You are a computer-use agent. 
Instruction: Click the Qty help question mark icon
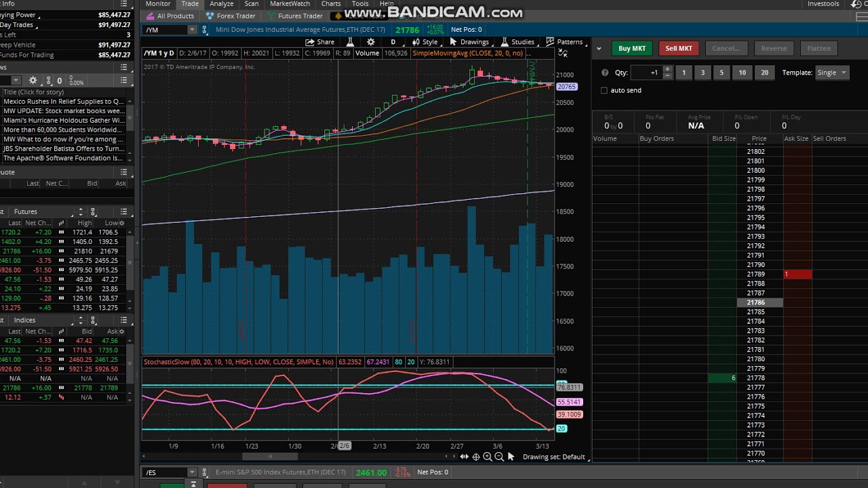click(605, 73)
